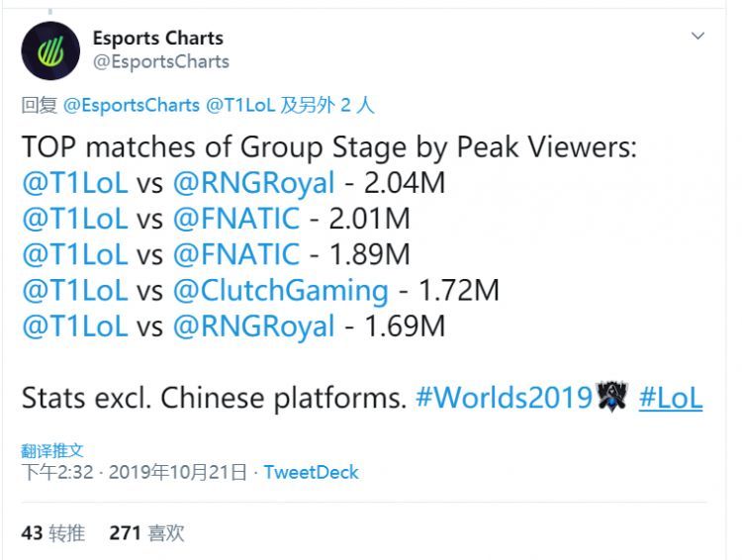This screenshot has height=560, width=742.
Task: Click @FNATIC in the 1.89M line
Action: tap(236, 254)
